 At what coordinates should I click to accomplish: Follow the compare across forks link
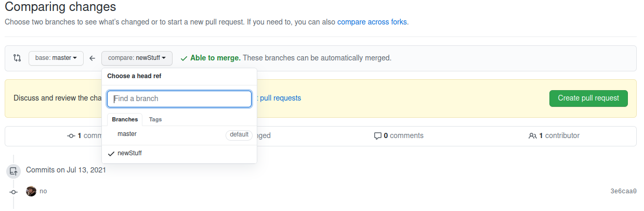(372, 22)
